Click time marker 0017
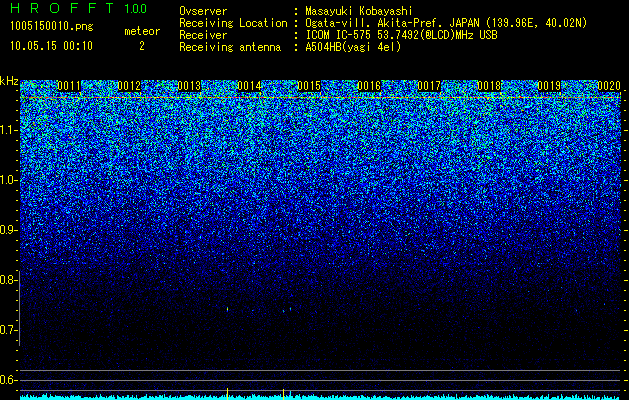 click(429, 86)
